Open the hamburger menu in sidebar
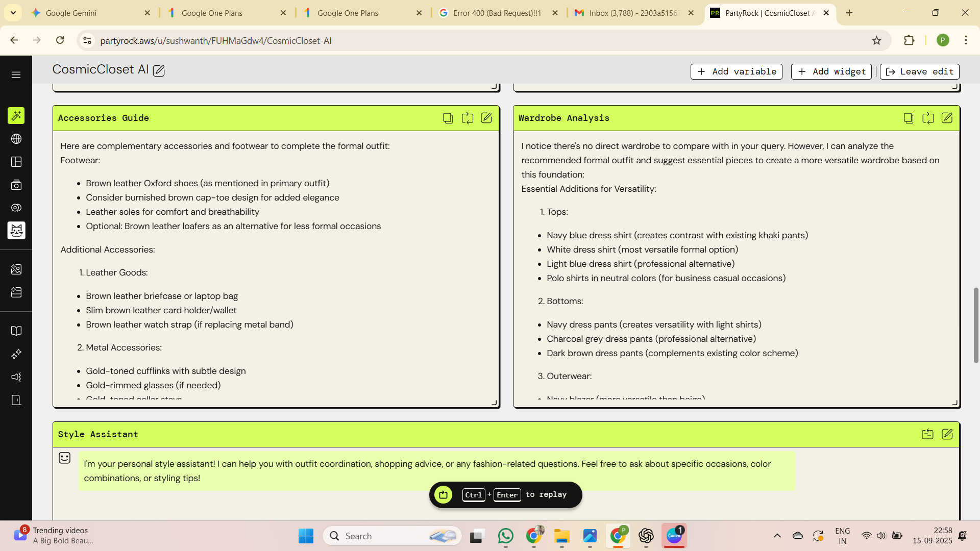Screen dimensions: 980x551 pyautogui.click(x=16, y=75)
